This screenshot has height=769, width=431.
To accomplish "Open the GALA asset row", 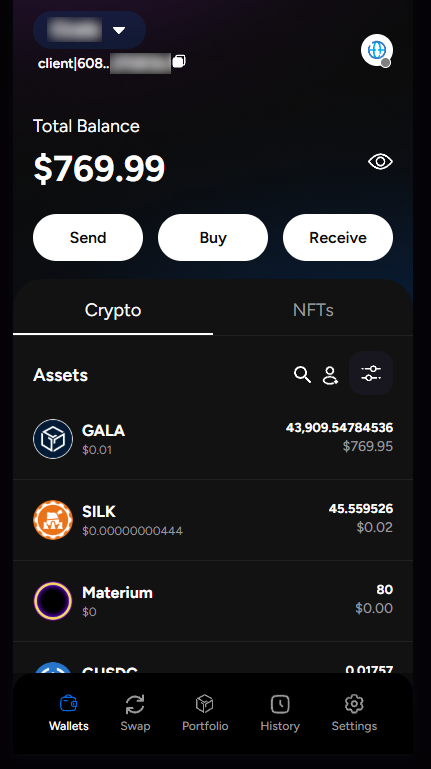I will click(213, 439).
